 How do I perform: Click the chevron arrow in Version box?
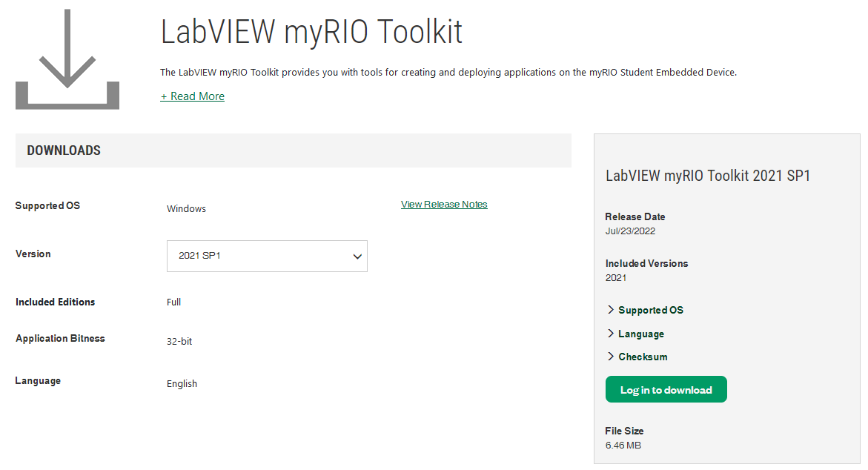point(357,256)
